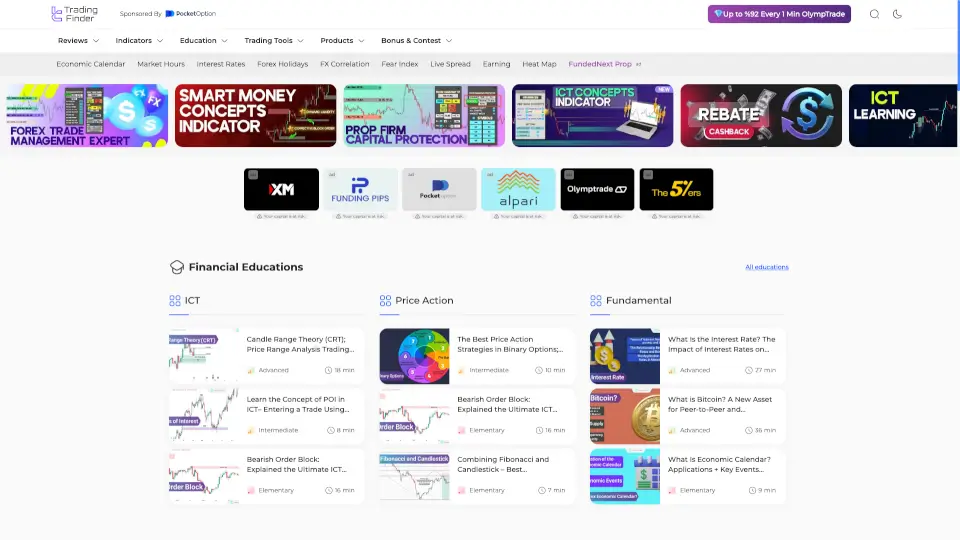Viewport: 960px width, 540px height.
Task: Click the All educations link
Action: (766, 267)
